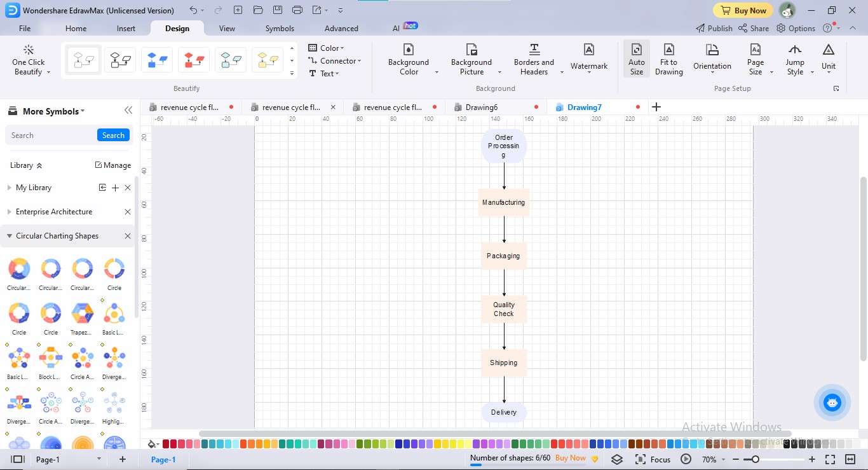868x470 pixels.
Task: Start presentation play mode
Action: (x=686, y=459)
